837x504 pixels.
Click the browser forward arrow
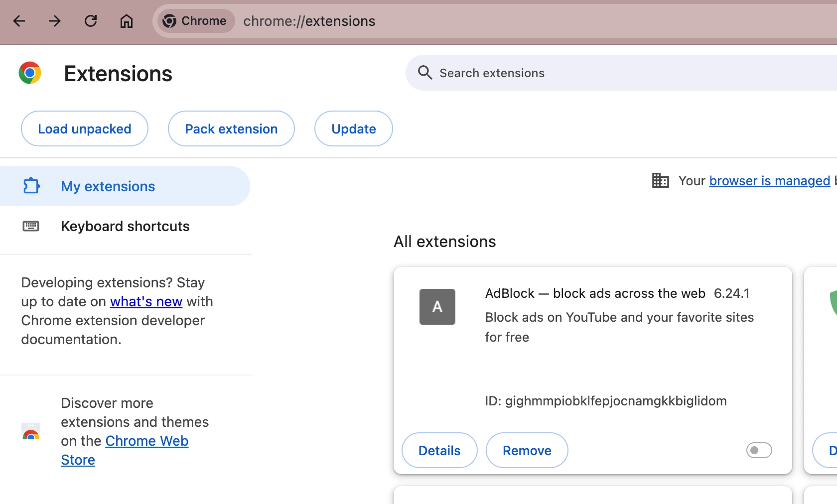point(55,21)
